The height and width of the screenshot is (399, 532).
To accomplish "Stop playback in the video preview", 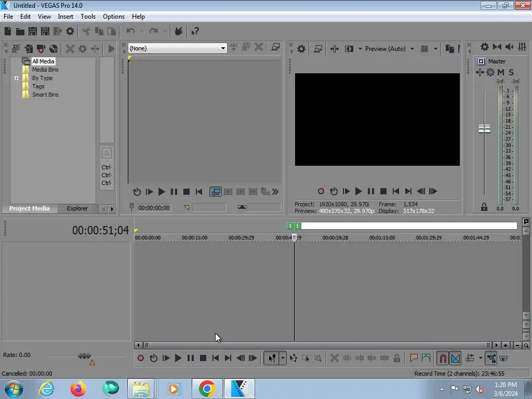I will click(x=383, y=191).
